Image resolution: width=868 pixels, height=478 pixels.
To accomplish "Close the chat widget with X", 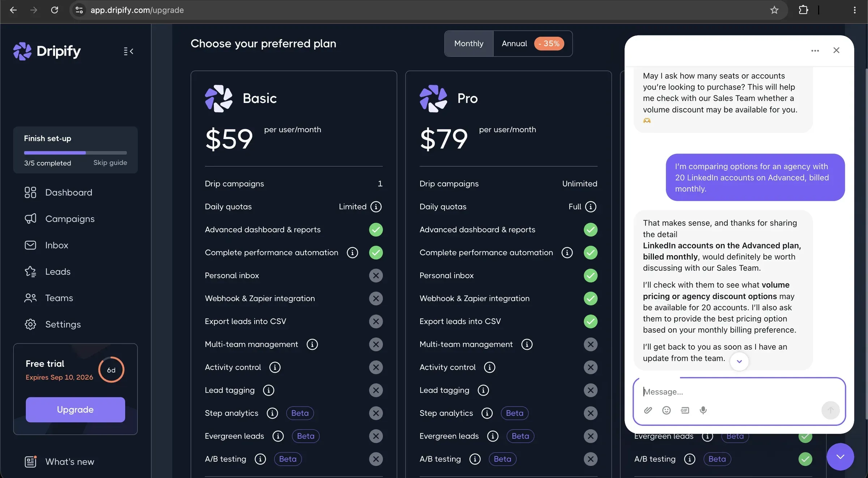I will 836,50.
